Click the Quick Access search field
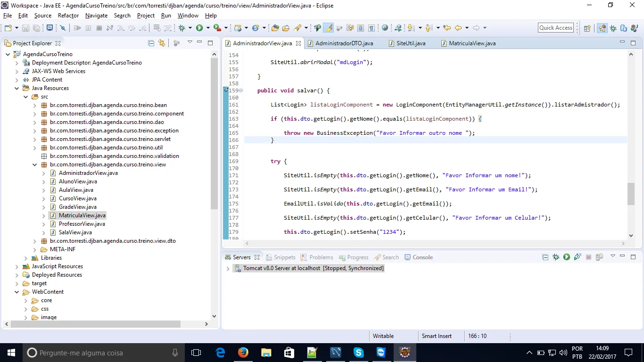This screenshot has height=362, width=644. [556, 28]
